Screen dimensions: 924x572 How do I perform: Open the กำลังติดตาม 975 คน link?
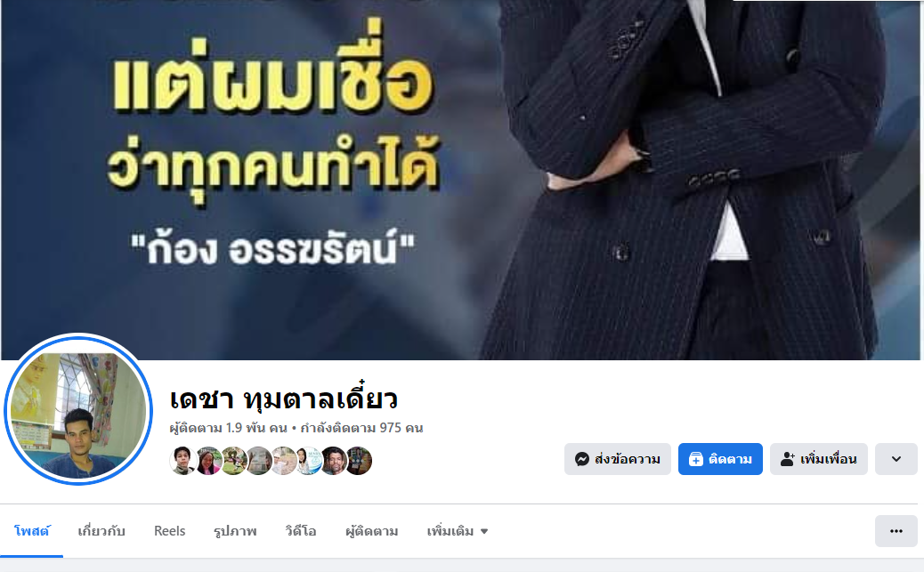coord(361,428)
